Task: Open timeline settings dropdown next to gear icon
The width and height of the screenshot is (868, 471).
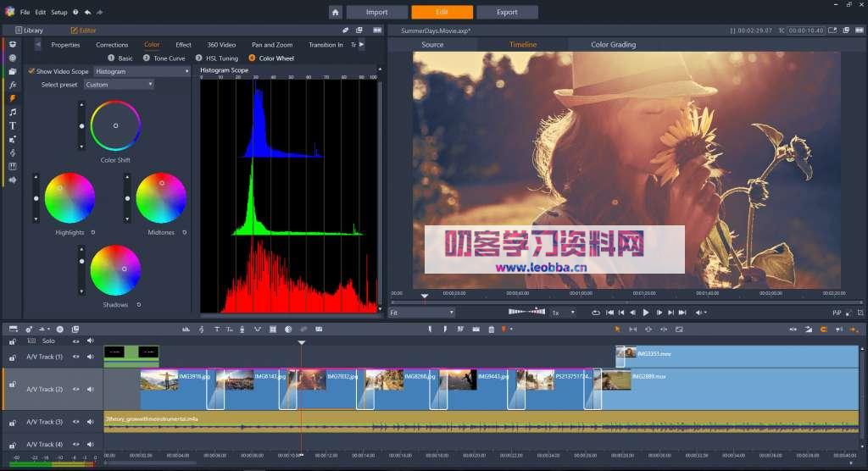Action: tap(48, 330)
